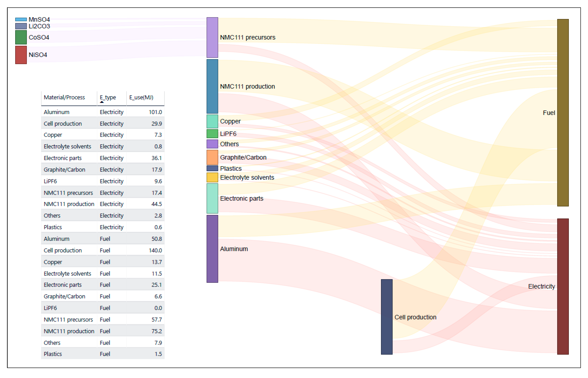Screen dimensions: 588x378
Task: Select the Li2CO3 node rectangle
Action: pos(21,26)
